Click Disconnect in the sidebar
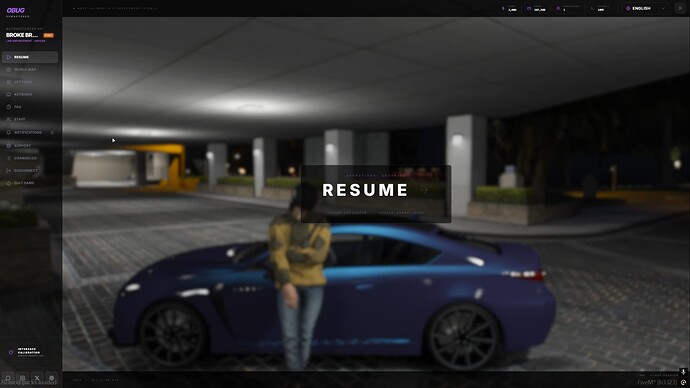Screen dimensions: 690x388 pos(29,170)
